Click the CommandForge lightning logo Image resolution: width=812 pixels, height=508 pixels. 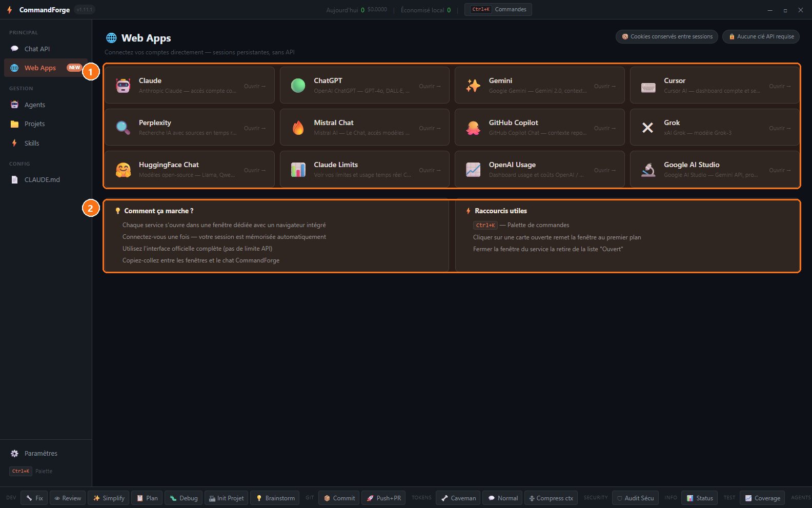click(9, 10)
